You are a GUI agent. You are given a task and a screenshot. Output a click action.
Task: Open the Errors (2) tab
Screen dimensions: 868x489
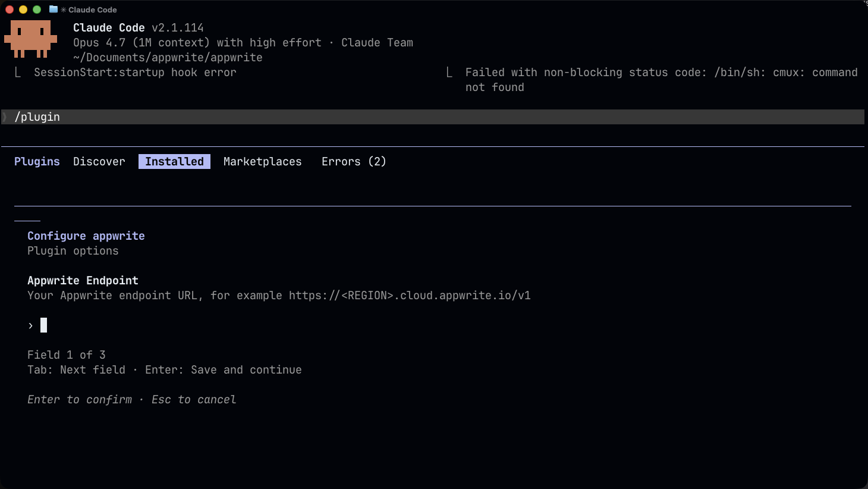[x=354, y=161]
